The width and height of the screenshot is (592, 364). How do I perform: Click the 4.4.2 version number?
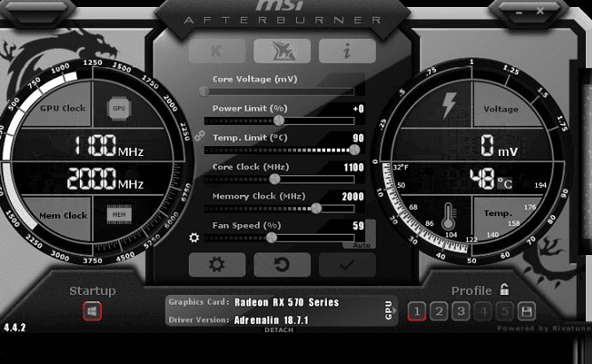click(x=15, y=328)
